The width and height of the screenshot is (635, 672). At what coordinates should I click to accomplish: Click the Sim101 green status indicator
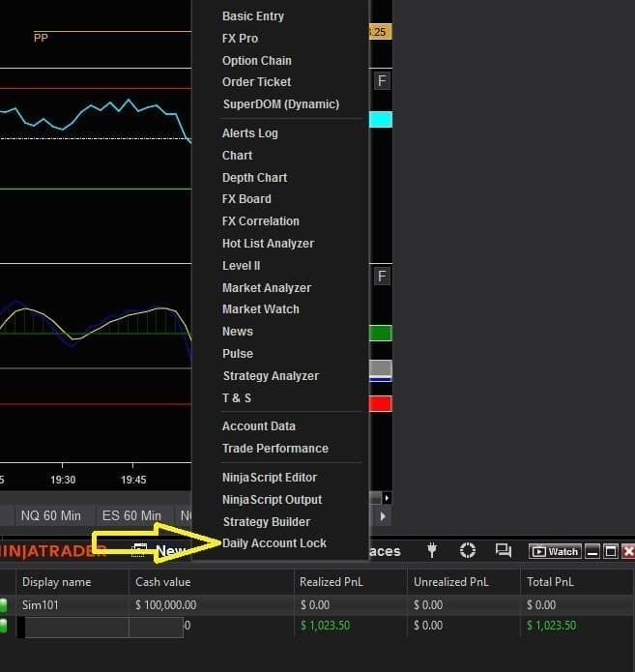point(3,605)
